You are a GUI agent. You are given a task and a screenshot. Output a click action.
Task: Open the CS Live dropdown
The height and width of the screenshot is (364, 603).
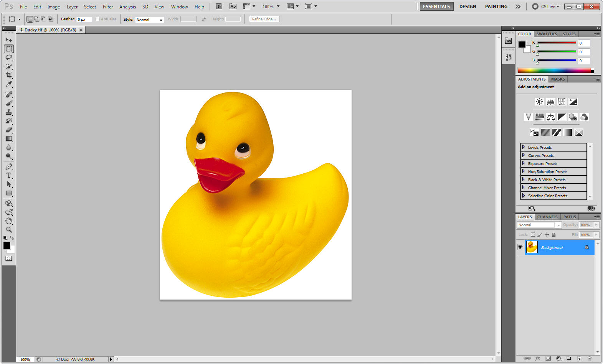(550, 7)
